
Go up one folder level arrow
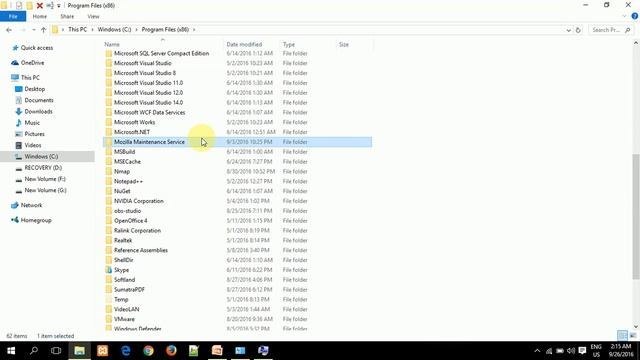tap(43, 30)
